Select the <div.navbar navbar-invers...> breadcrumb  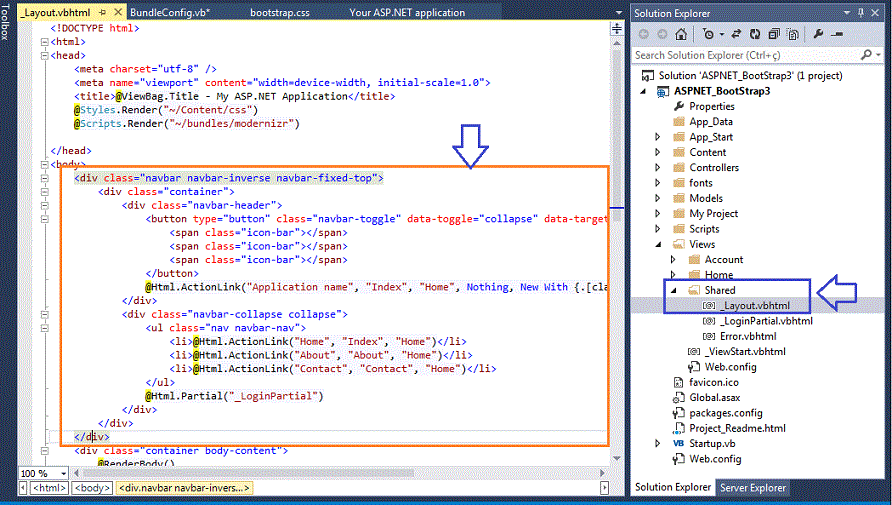coord(184,488)
